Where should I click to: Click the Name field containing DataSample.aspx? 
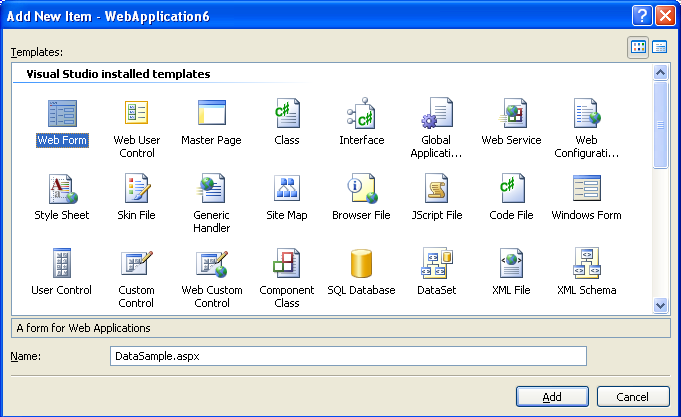coord(347,356)
